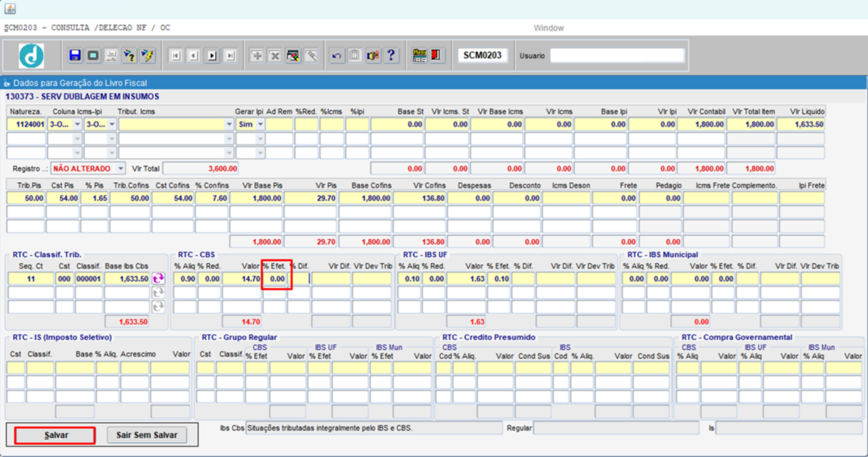
Task: Open the Tribut. Icms dropdown in first row
Action: click(x=229, y=124)
